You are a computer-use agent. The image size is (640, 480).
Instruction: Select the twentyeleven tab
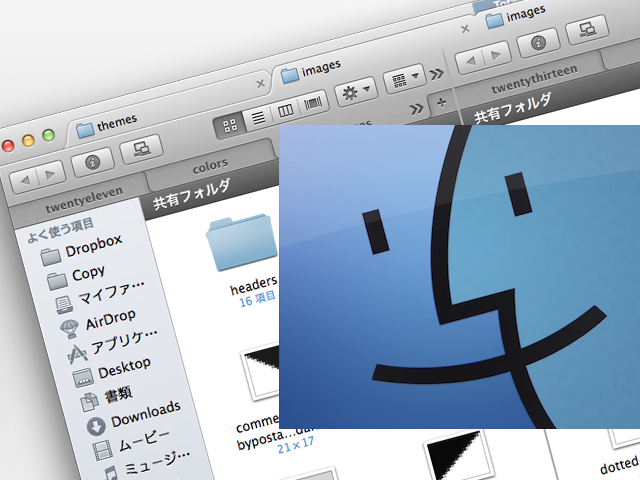(84, 200)
